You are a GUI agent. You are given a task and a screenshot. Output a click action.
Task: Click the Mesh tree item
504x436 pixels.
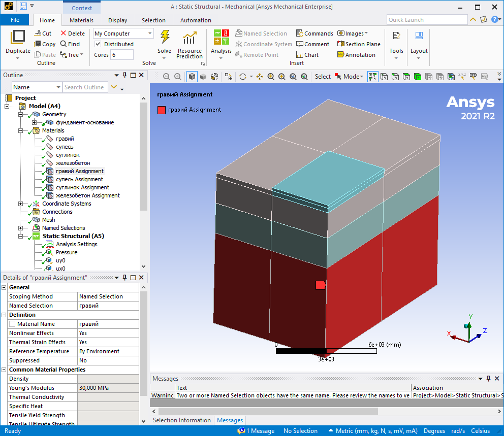click(49, 220)
